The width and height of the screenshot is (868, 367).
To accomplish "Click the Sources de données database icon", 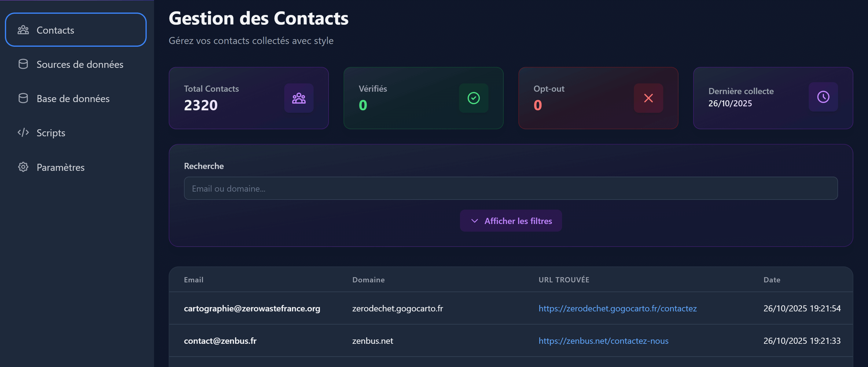I will [x=23, y=64].
